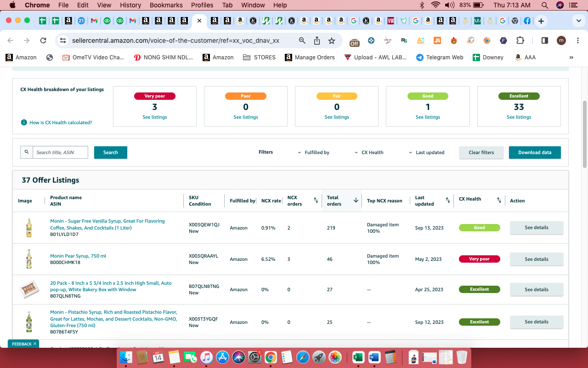Click the Chrome side panel icon
This screenshot has height=368, width=588.
[x=545, y=40]
